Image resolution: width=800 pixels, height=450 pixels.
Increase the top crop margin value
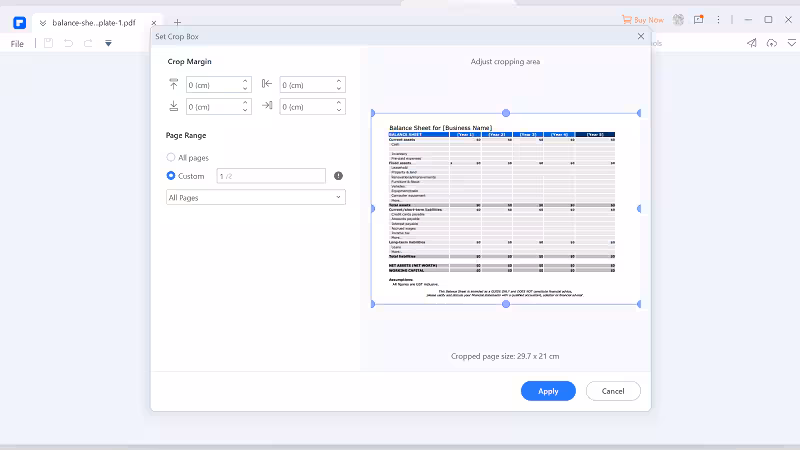tap(245, 81)
